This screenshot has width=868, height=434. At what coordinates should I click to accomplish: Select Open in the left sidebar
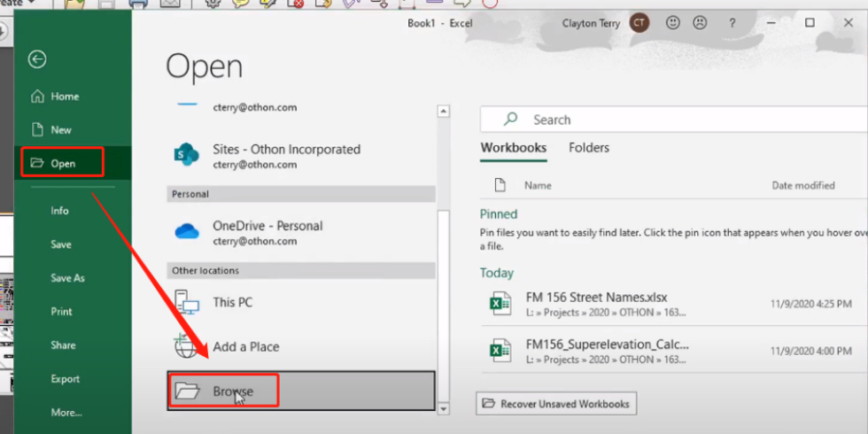[73, 163]
